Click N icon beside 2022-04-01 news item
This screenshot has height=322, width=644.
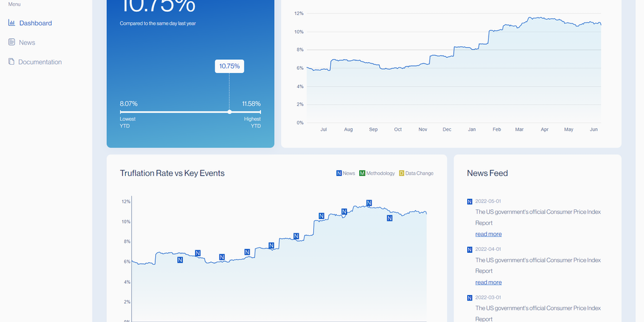pyautogui.click(x=469, y=249)
